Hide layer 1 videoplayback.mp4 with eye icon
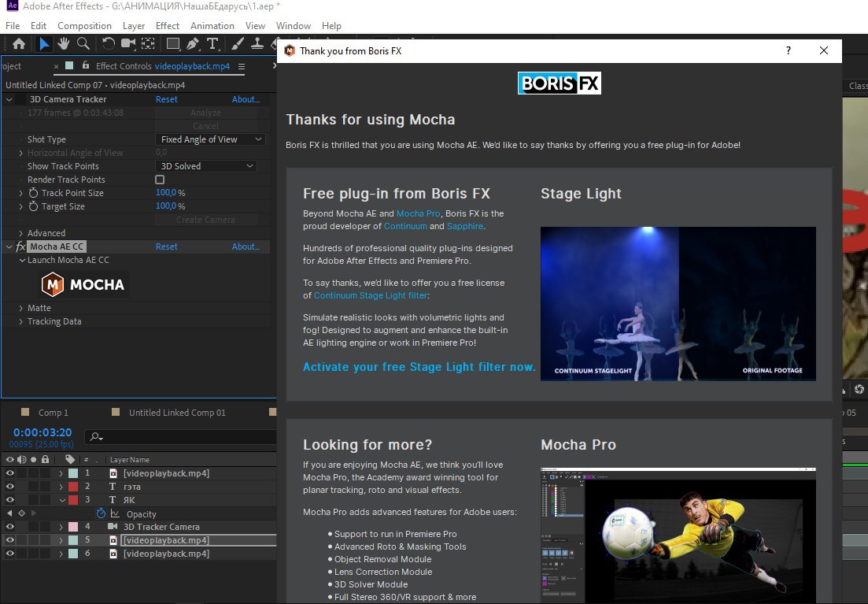Screen dimensions: 868x604 tap(9, 473)
